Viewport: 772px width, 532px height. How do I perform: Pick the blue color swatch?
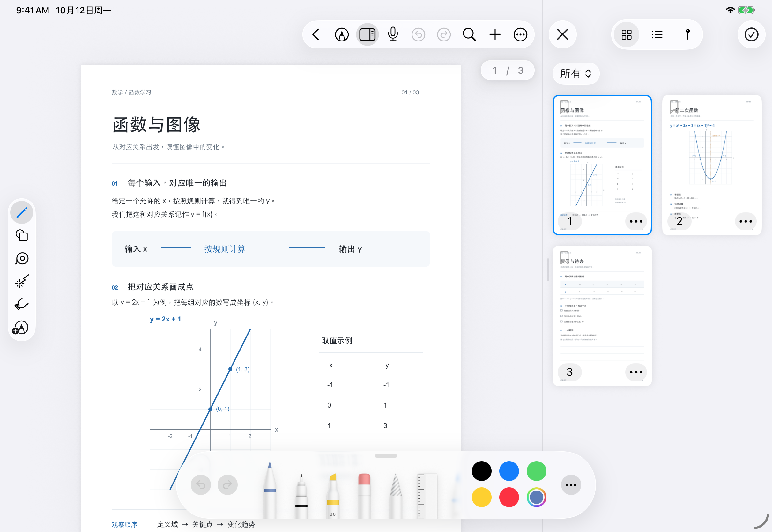point(509,471)
